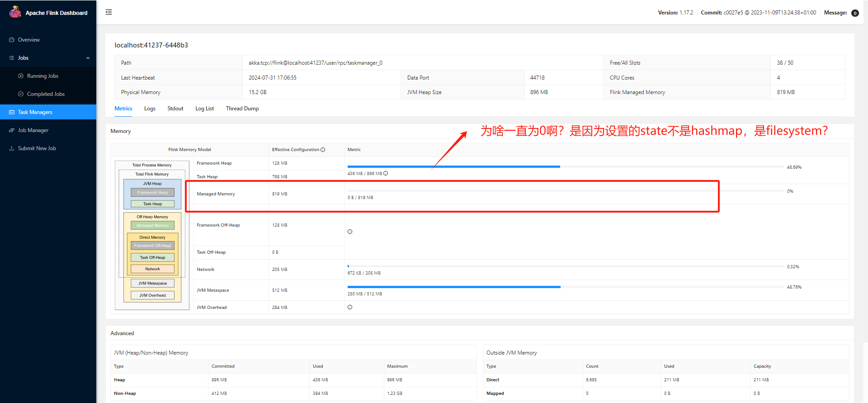Viewport: 868px width, 403px height.
Task: Click Managed Memory box in model diagram
Action: [x=152, y=225]
